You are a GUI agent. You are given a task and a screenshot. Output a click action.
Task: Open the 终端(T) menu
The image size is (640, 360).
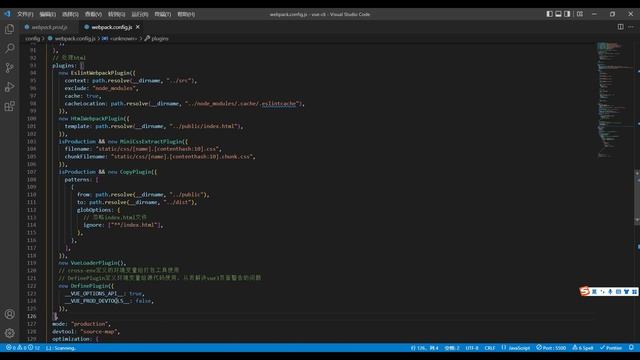point(162,14)
